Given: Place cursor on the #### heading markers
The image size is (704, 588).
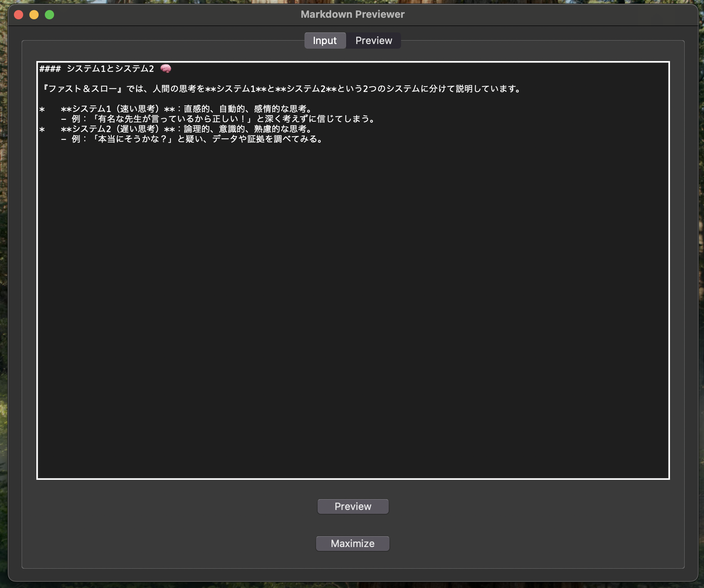Looking at the screenshot, I should (x=49, y=68).
